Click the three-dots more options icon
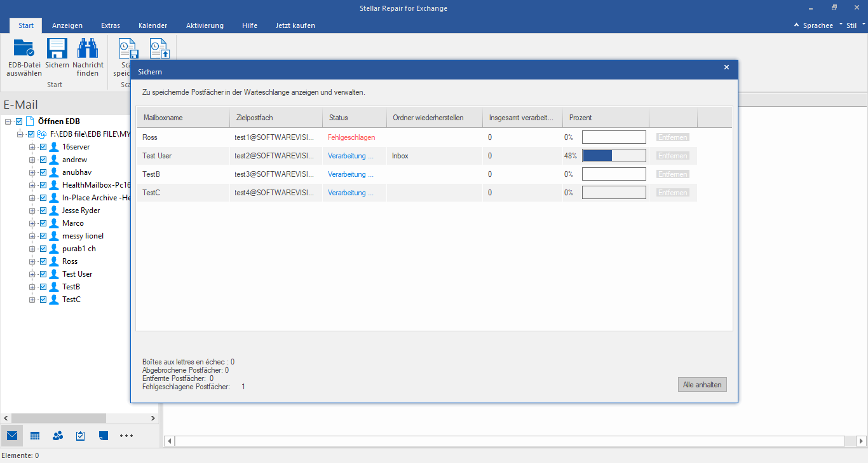Screen dimensions: 868x463 (126, 436)
